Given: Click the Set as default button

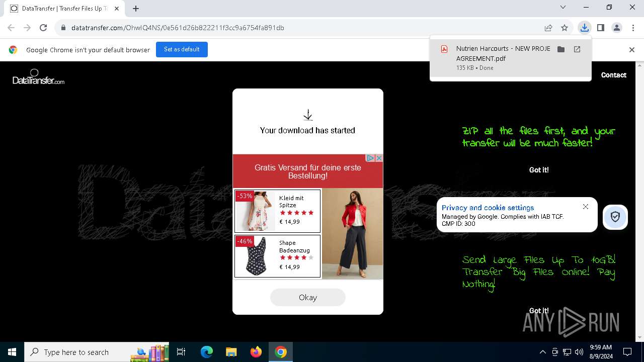Looking at the screenshot, I should coord(182,49).
